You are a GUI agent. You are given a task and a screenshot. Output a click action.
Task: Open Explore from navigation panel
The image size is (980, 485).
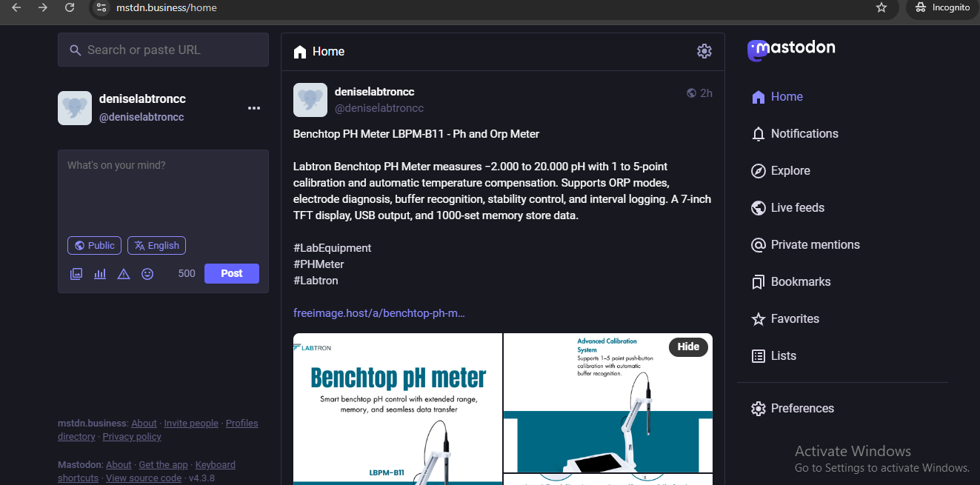click(790, 170)
